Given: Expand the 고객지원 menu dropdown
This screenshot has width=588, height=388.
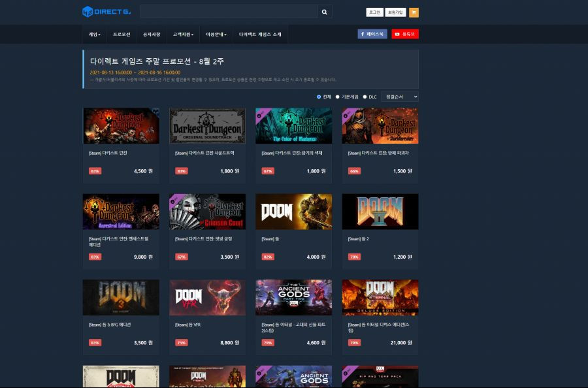Looking at the screenshot, I should click(183, 35).
